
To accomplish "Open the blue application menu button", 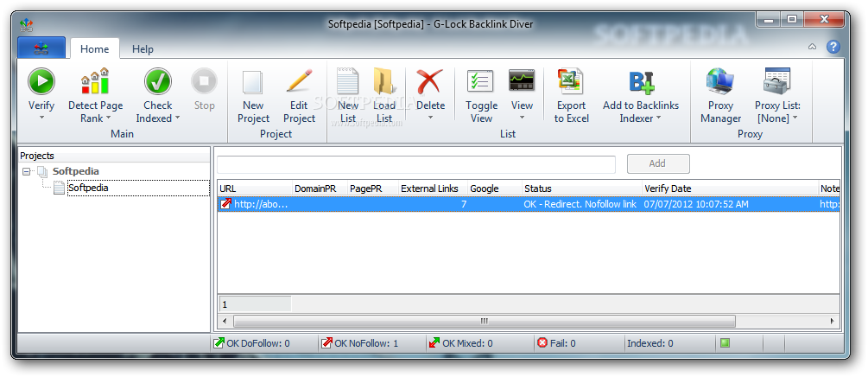I will click(41, 48).
